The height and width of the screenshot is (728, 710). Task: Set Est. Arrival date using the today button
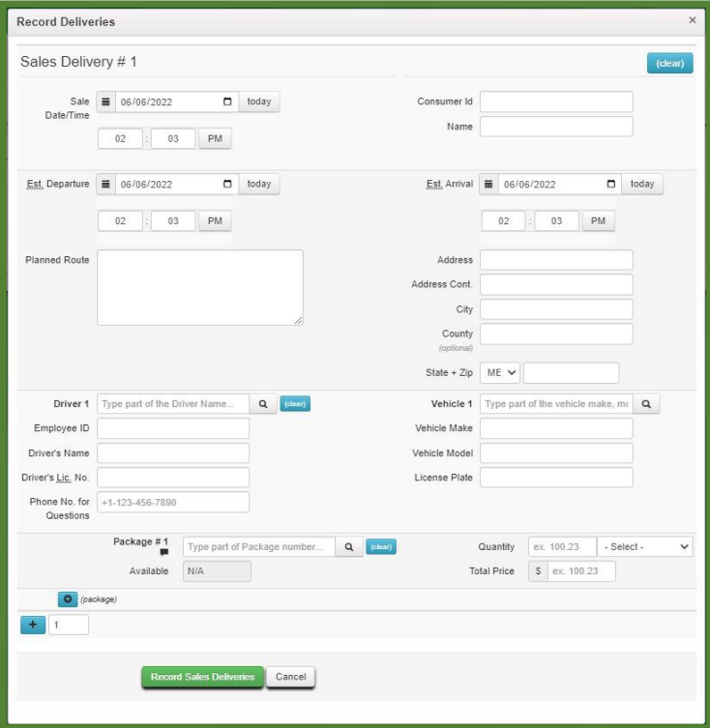(x=642, y=184)
